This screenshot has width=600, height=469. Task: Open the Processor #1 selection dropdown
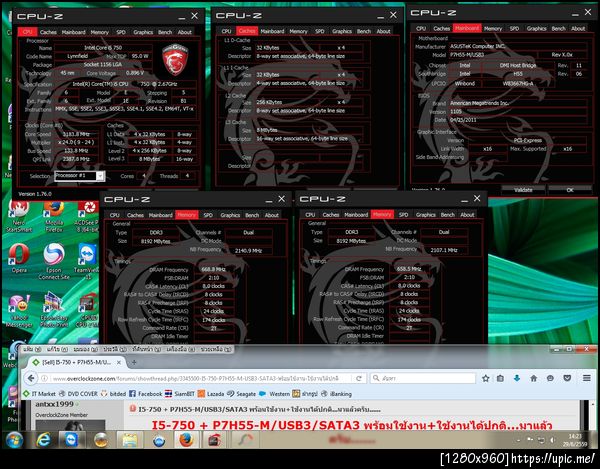80,176
